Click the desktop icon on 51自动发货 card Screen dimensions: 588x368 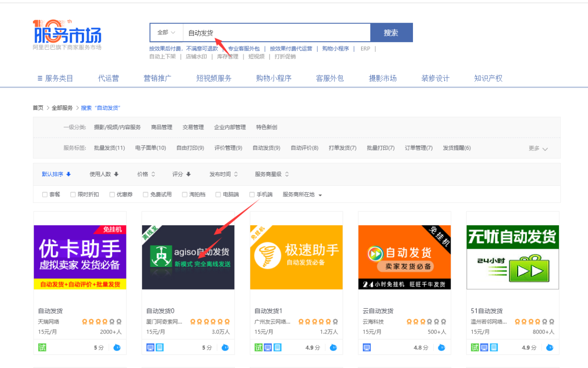click(484, 347)
